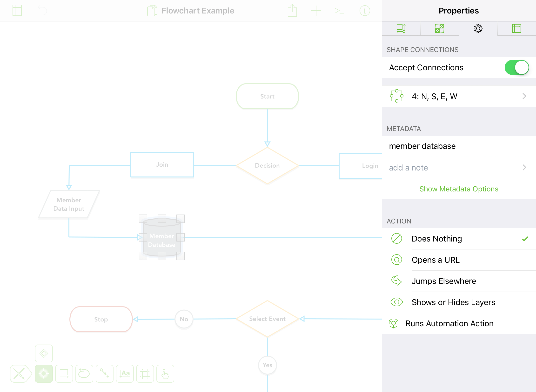Click Show Metadata Options link

pyautogui.click(x=459, y=189)
